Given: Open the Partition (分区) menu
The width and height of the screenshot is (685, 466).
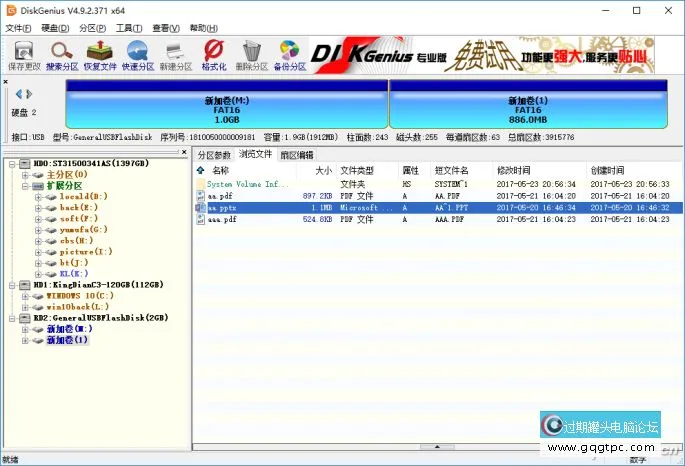Looking at the screenshot, I should point(92,28).
